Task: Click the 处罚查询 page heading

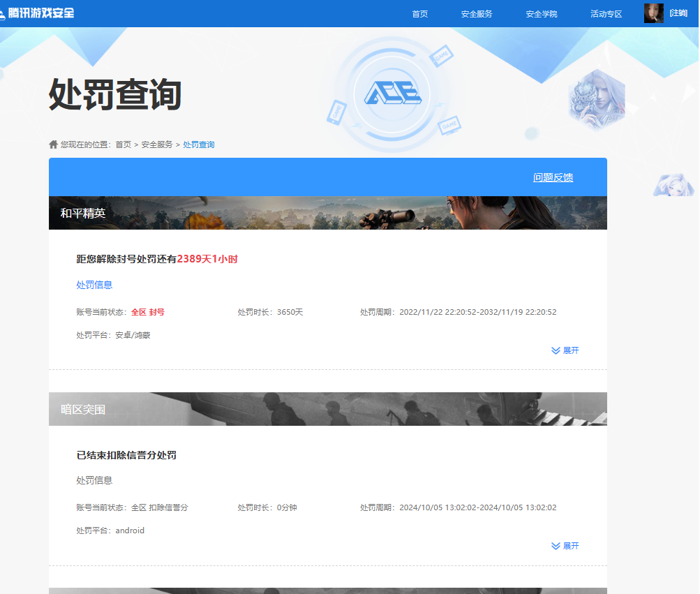Action: [x=114, y=94]
